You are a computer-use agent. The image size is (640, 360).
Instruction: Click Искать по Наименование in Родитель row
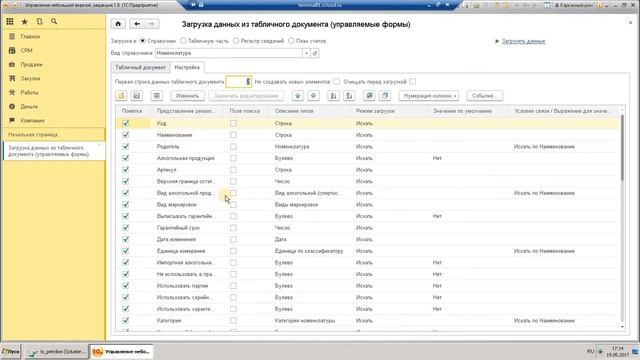(x=544, y=147)
